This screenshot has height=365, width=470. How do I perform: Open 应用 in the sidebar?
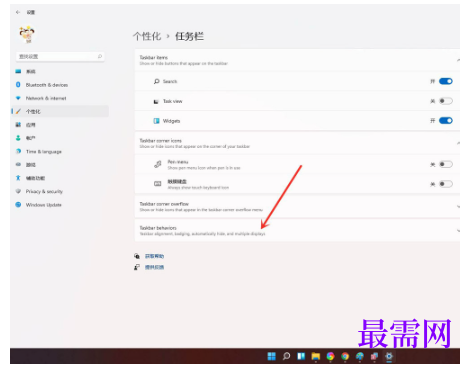(x=60, y=125)
